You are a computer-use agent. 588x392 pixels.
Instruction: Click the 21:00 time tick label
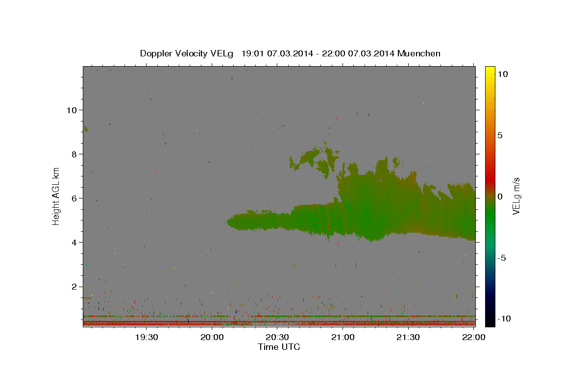coord(343,337)
